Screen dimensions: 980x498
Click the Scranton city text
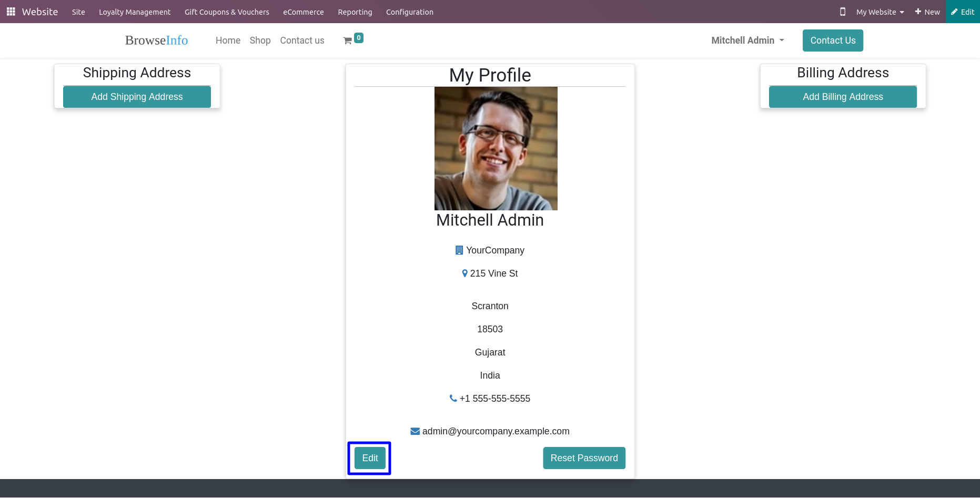pos(490,306)
